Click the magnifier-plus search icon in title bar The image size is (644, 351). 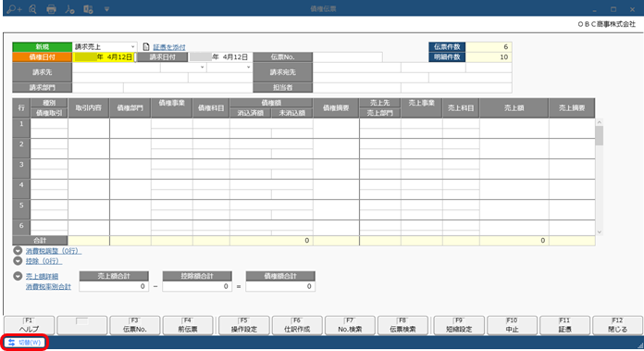14,8
